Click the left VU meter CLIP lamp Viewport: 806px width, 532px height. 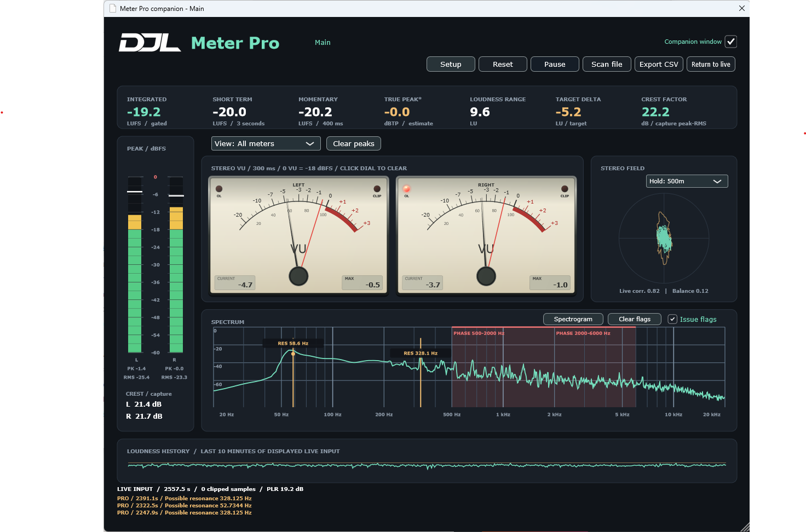(377, 189)
